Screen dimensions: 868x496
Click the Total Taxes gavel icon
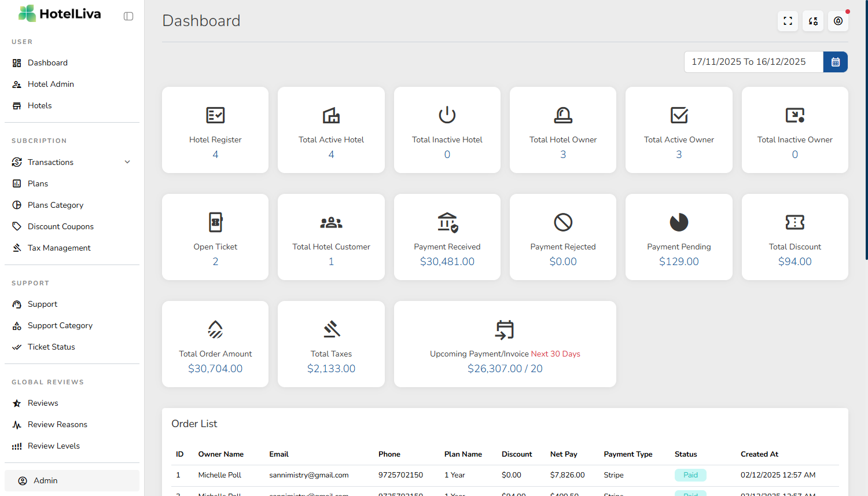[331, 329]
